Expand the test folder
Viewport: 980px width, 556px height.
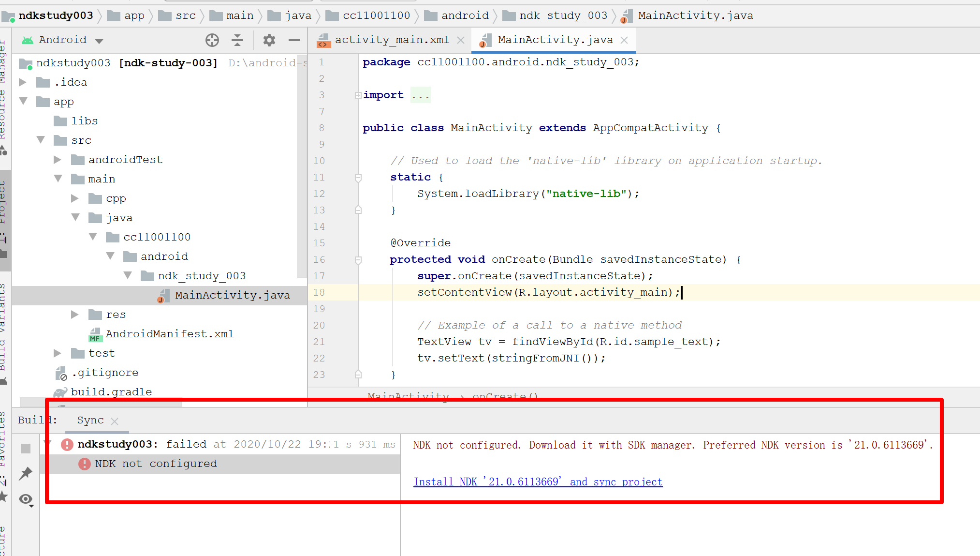click(x=58, y=353)
